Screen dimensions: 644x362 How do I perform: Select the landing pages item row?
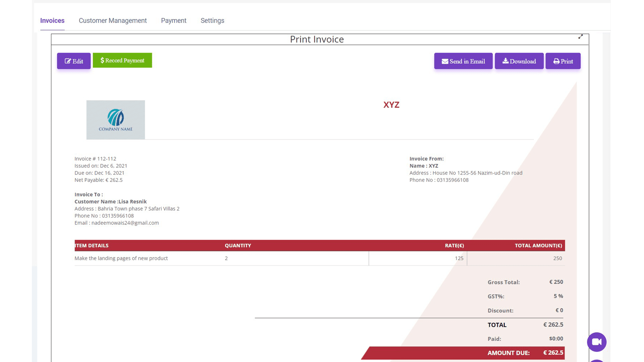[121, 258]
